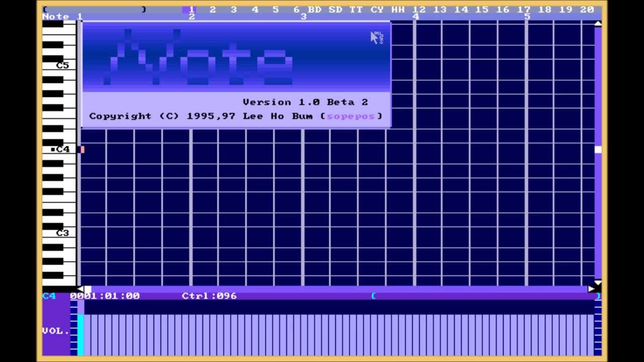Click the sopepos link in the splash
644x362 pixels.
[351, 116]
